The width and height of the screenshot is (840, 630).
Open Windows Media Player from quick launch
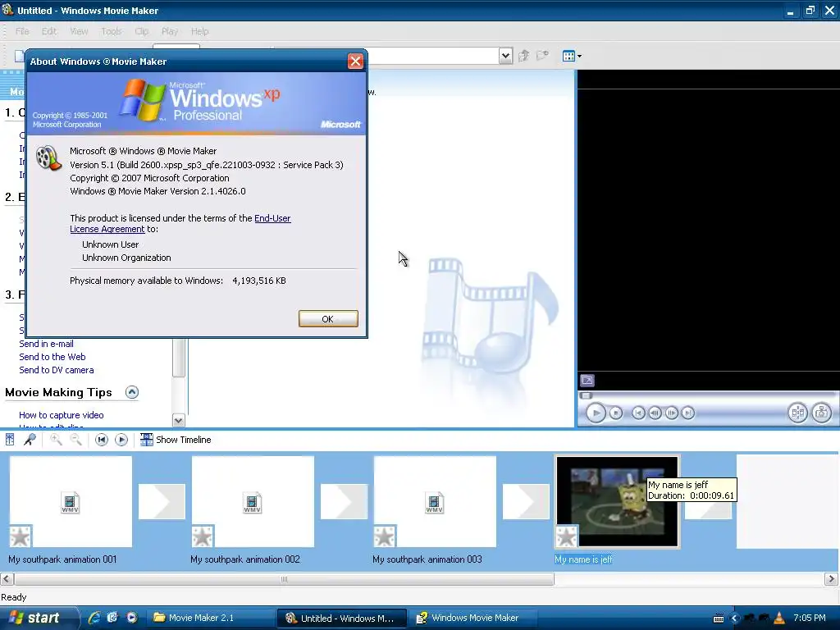(x=132, y=618)
